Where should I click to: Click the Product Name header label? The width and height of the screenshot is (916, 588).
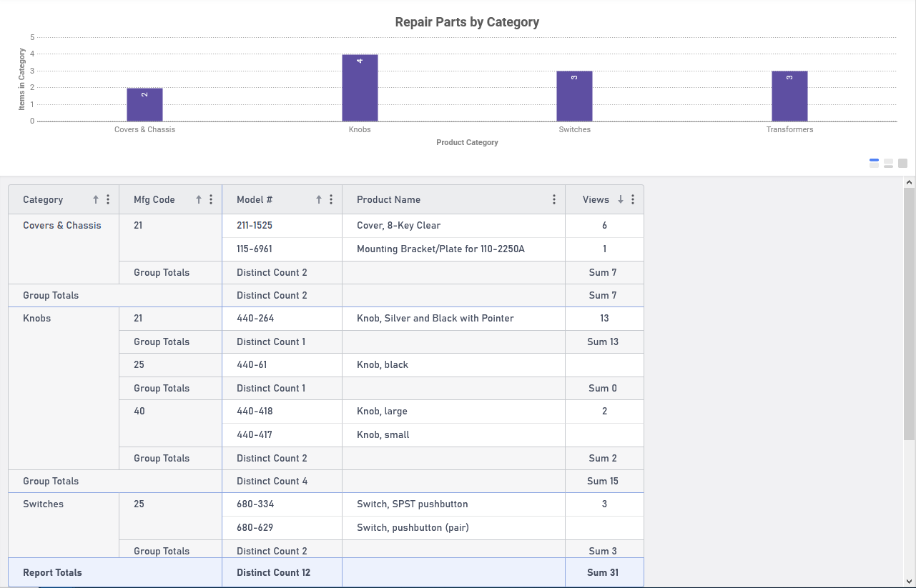click(x=388, y=199)
